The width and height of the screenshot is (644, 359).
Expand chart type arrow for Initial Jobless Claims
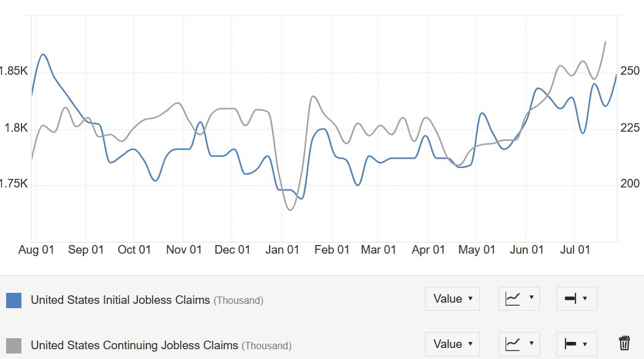coord(531,297)
